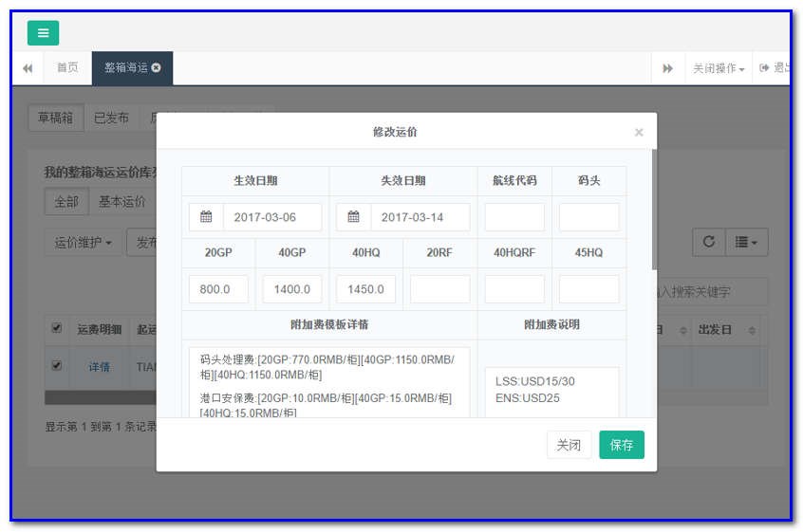
Task: Open the 关闭操作 dropdown
Action: 718,68
